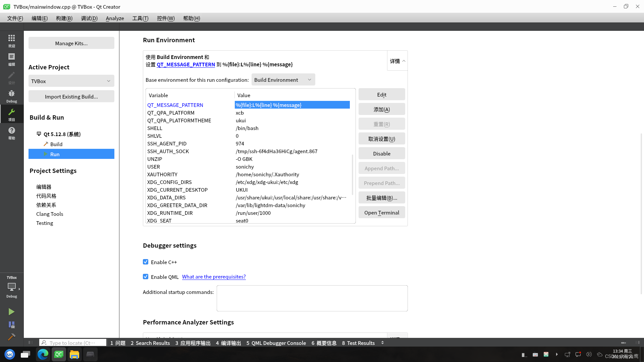Open 'What are the prerequisites?' link
This screenshot has height=362, width=644.
click(214, 277)
